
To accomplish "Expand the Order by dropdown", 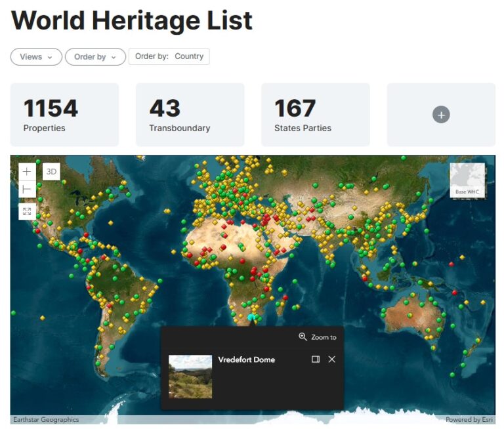I will (95, 57).
